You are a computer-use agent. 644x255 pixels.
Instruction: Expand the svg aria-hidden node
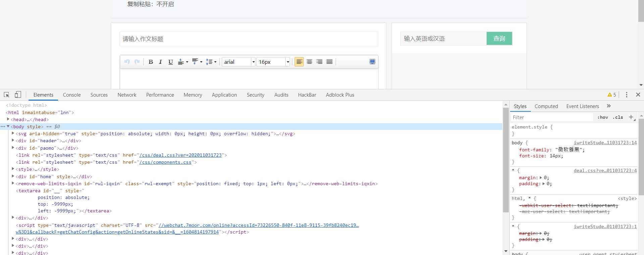click(x=13, y=134)
